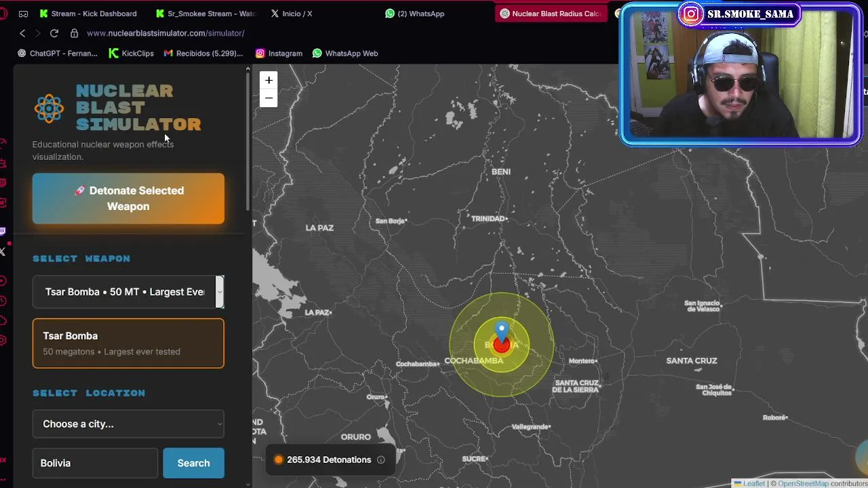Open KickClips bookmark
Image resolution: width=868 pixels, height=488 pixels.
pyautogui.click(x=131, y=53)
